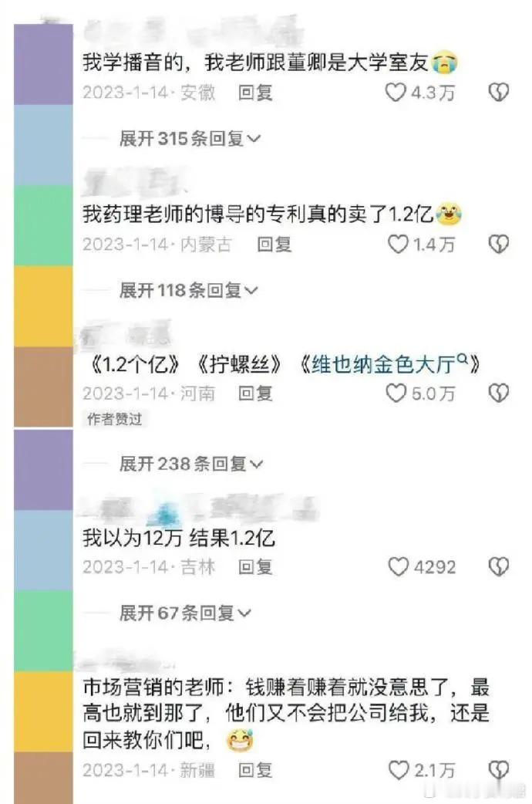Expand 展开315条回复
Image resolution: width=532 pixels, height=804 pixels.
pos(190,138)
